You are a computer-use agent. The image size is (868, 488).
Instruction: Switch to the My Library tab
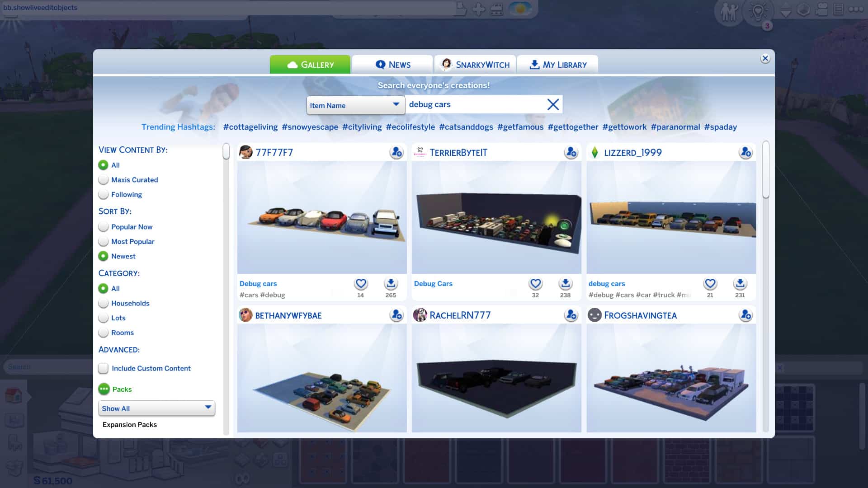pyautogui.click(x=558, y=64)
